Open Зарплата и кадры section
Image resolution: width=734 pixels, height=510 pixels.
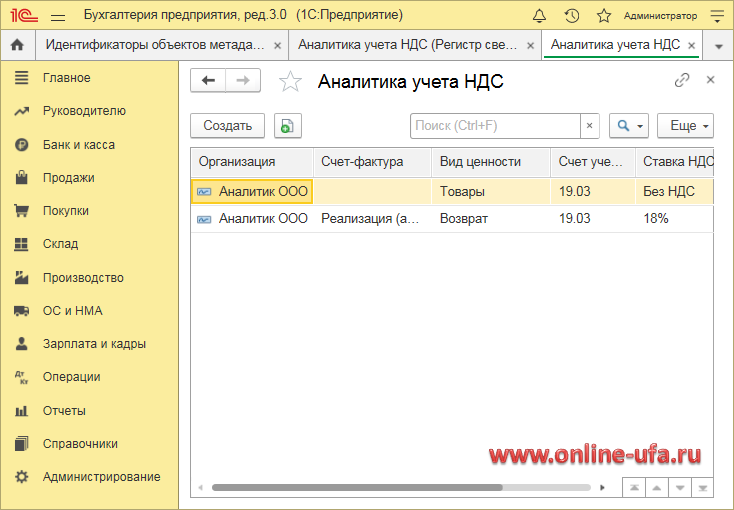pyautogui.click(x=94, y=344)
